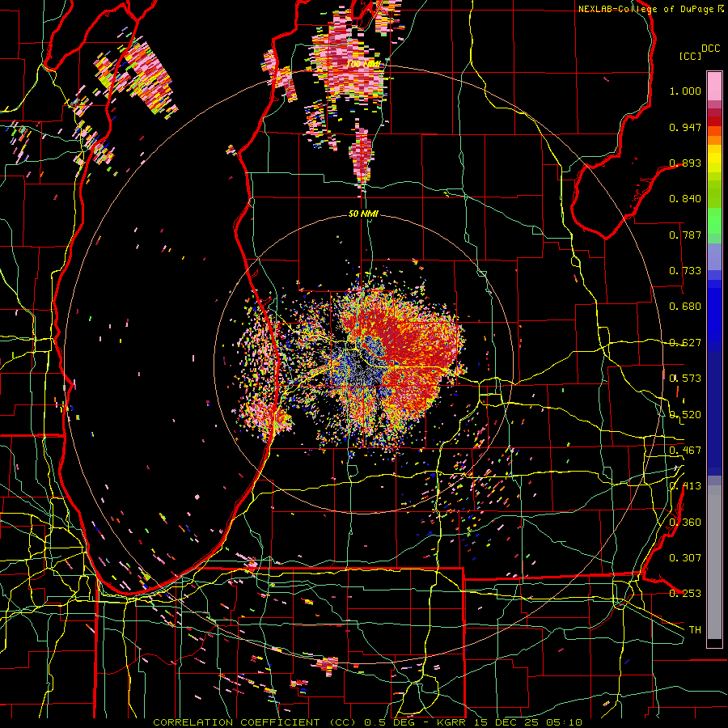This screenshot has width=728, height=728.
Task: Select the 0.627 legend value
Action: tap(685, 343)
